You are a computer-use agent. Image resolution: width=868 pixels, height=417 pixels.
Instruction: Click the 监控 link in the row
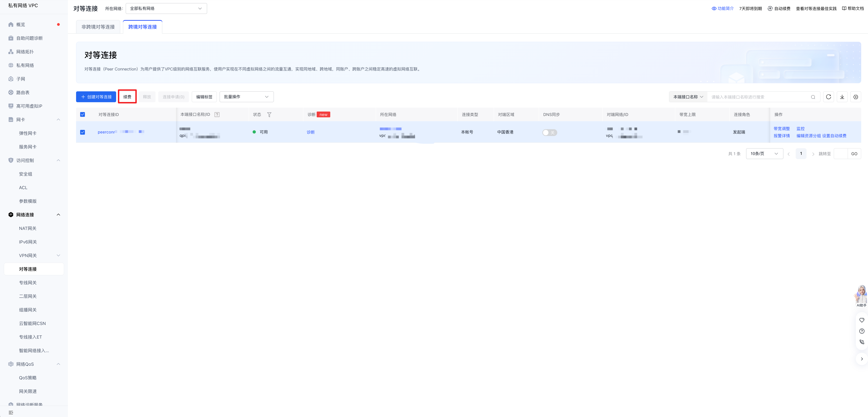801,129
